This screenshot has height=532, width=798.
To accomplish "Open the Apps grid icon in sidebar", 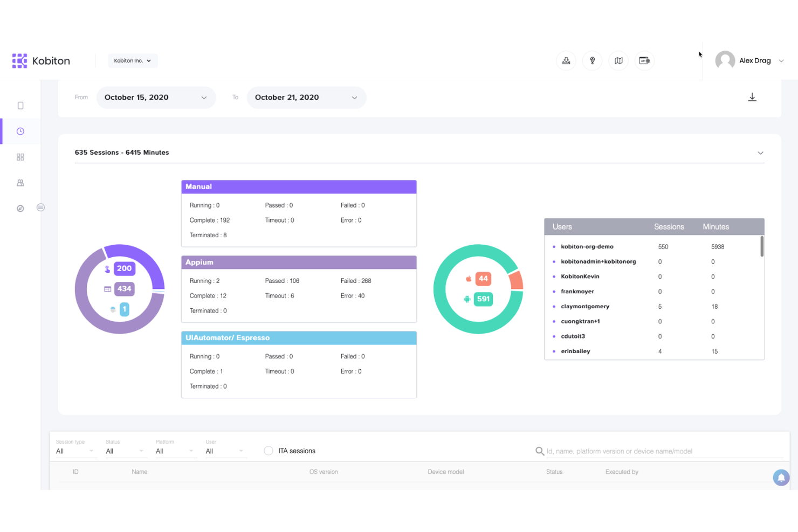I will click(20, 157).
